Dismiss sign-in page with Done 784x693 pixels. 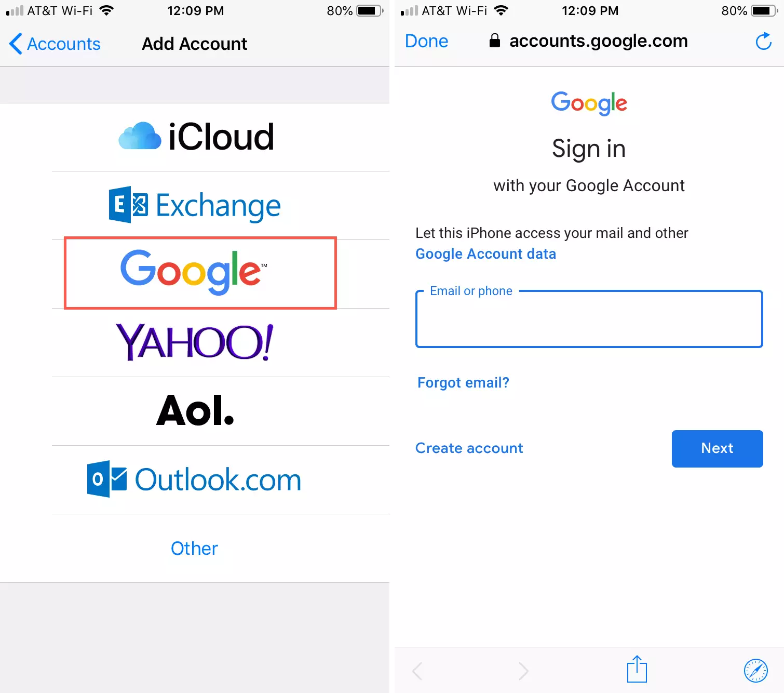(426, 41)
